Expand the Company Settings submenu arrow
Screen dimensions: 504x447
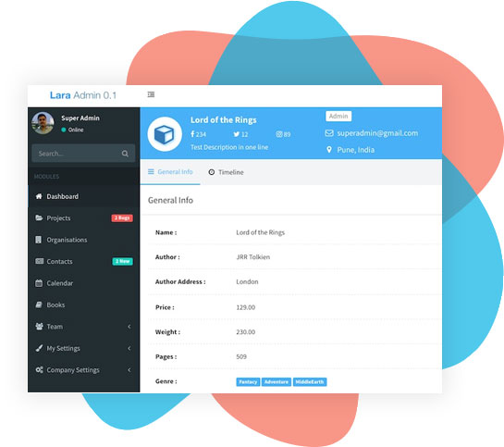[x=129, y=370]
